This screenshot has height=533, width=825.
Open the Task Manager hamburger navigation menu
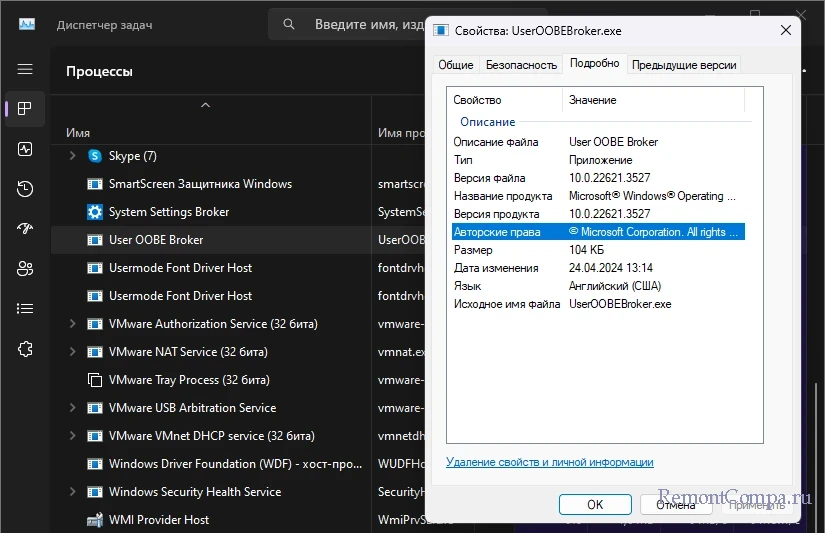click(25, 69)
